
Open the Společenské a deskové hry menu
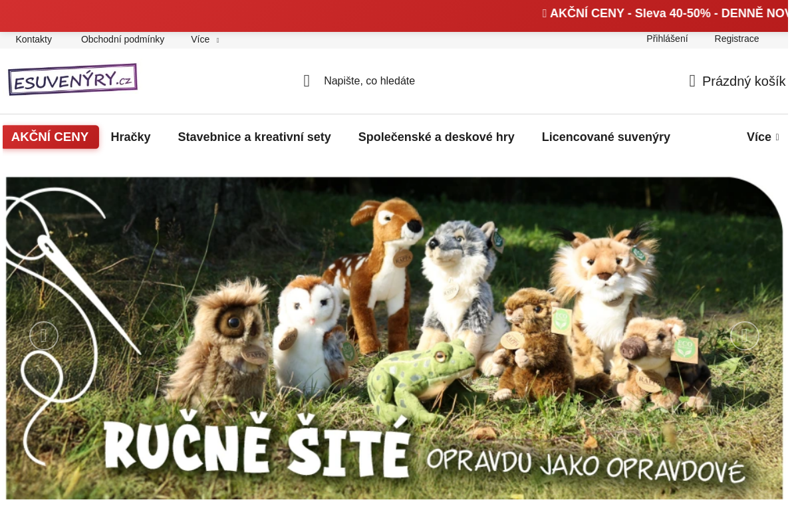coord(436,137)
